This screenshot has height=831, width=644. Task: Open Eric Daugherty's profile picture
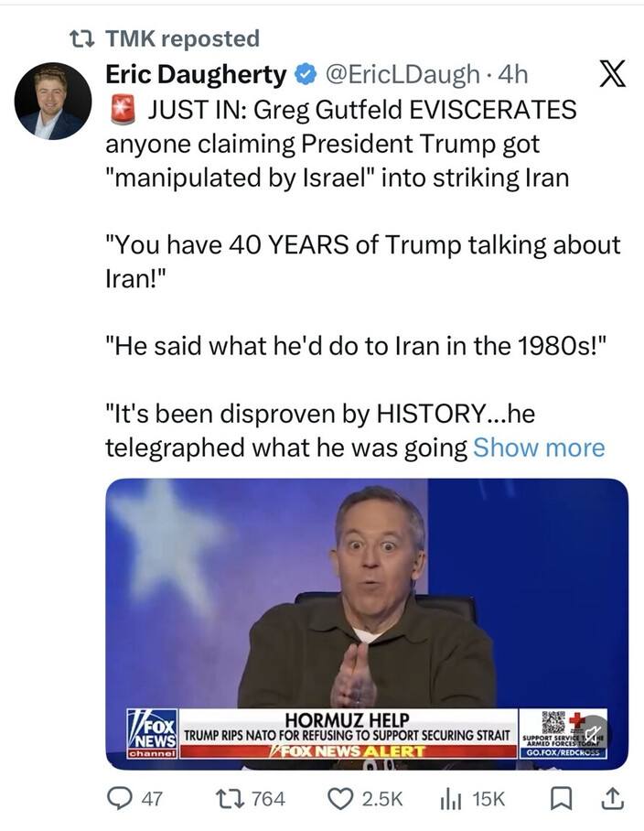[x=52, y=101]
